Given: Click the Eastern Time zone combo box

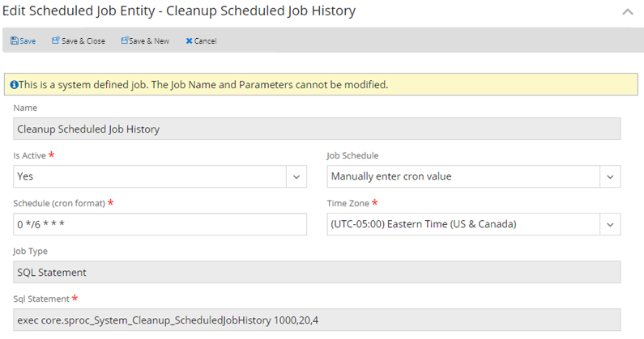Looking at the screenshot, I should click(x=463, y=224).
